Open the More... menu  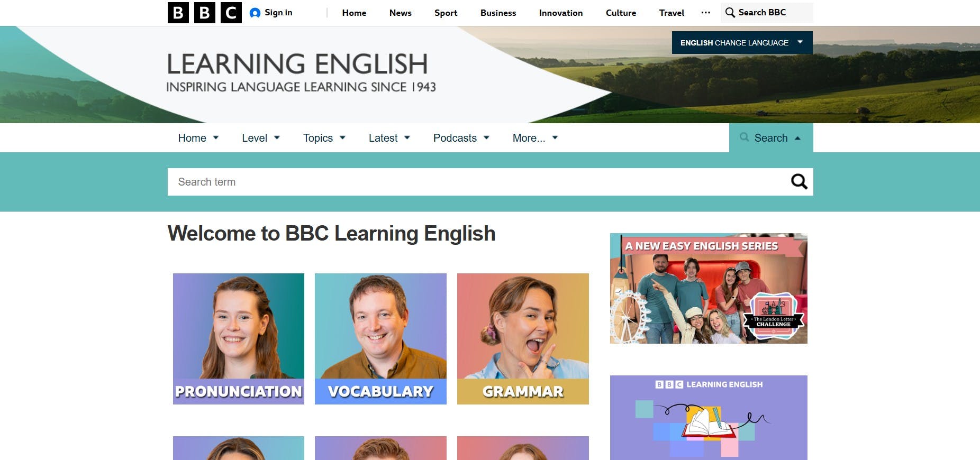coord(529,138)
